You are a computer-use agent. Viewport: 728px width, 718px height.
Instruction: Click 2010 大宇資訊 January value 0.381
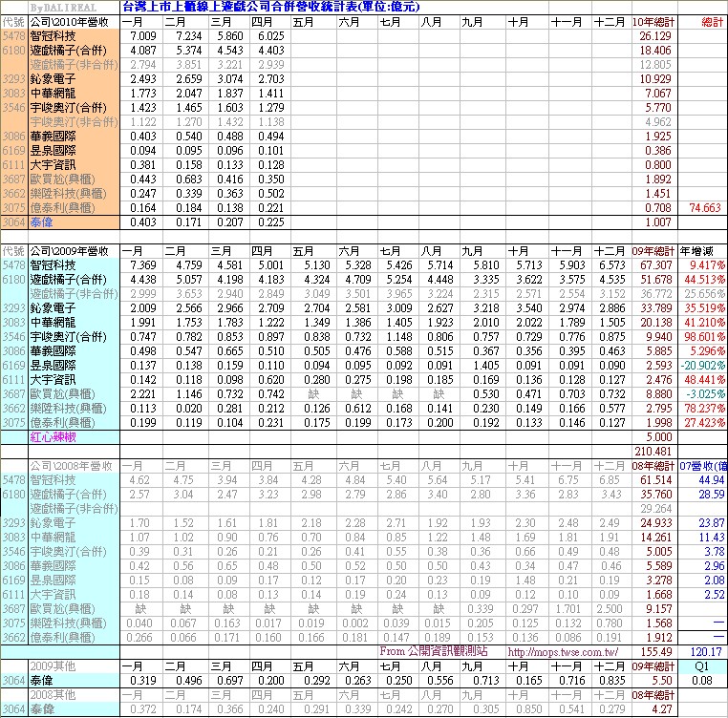click(x=143, y=165)
